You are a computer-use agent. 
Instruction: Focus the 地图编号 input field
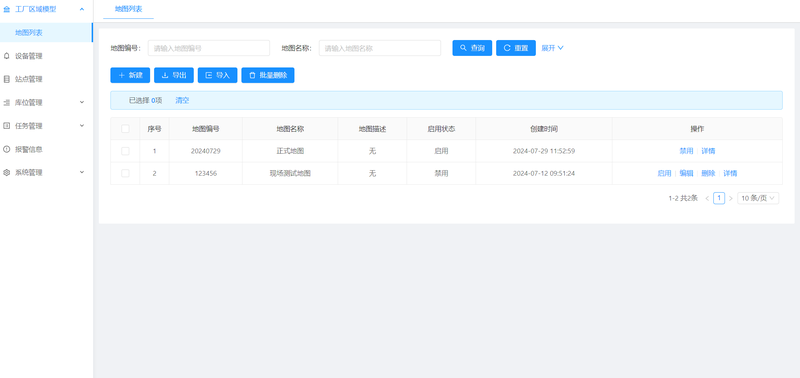pos(209,48)
